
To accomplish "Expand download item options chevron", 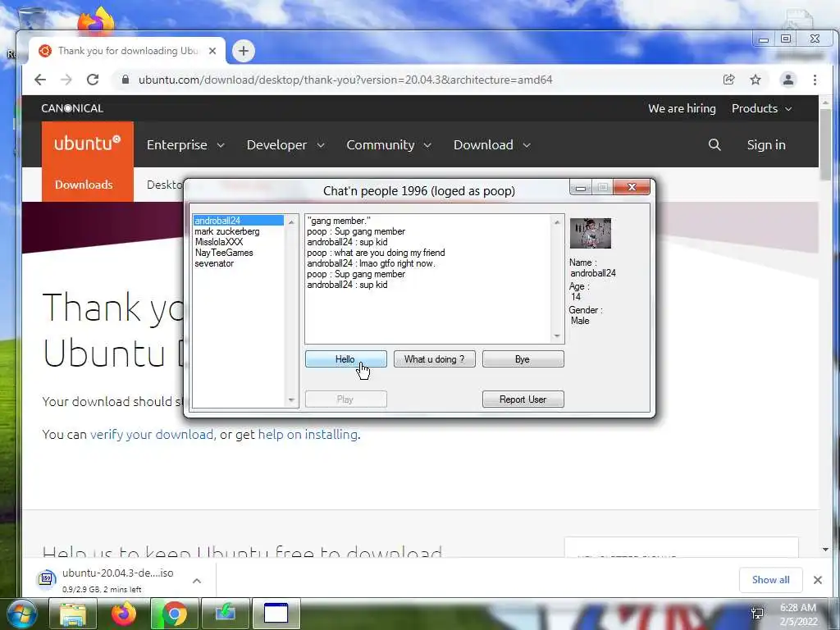I will 197,580.
